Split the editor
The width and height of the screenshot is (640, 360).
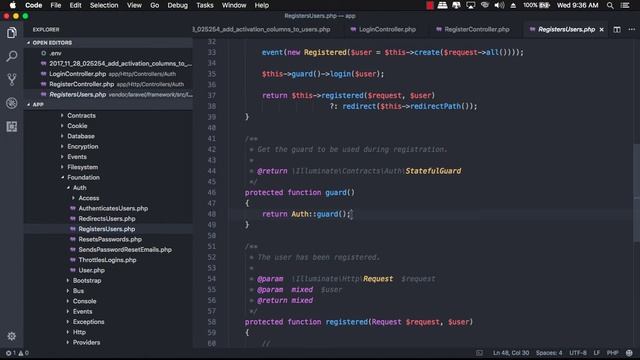pyautogui.click(x=617, y=29)
